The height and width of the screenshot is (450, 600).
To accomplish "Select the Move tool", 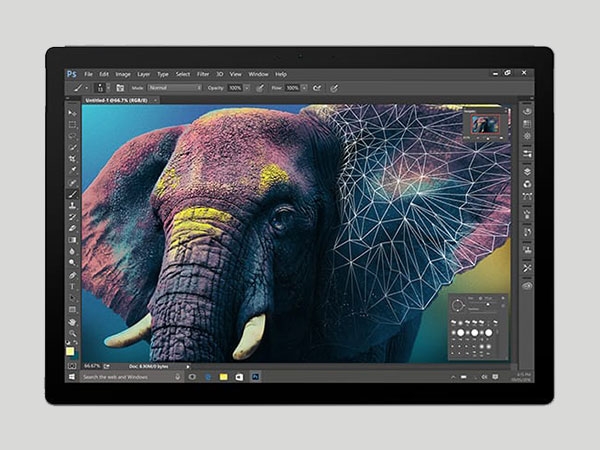I will coord(72,113).
